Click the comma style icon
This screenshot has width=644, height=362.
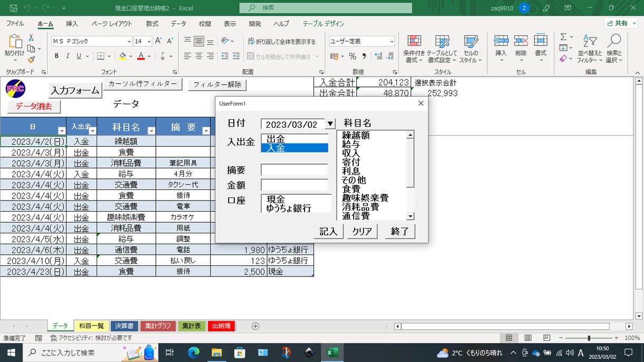pos(364,56)
